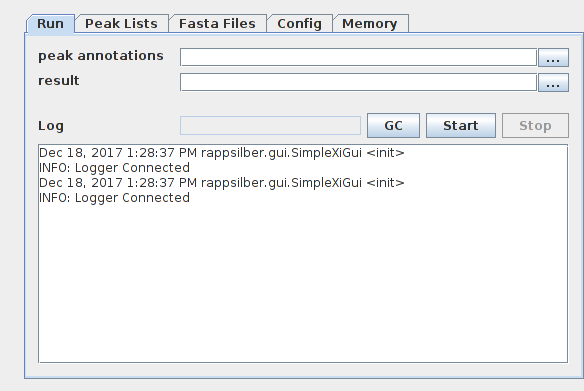Viewport: 584px width, 391px height.
Task: Click the Log label
Action: click(x=51, y=126)
